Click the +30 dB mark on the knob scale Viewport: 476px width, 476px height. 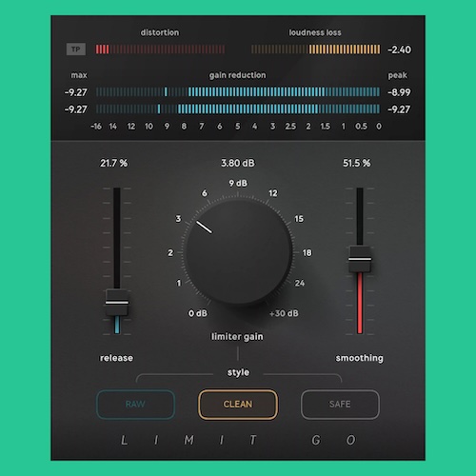(x=284, y=313)
